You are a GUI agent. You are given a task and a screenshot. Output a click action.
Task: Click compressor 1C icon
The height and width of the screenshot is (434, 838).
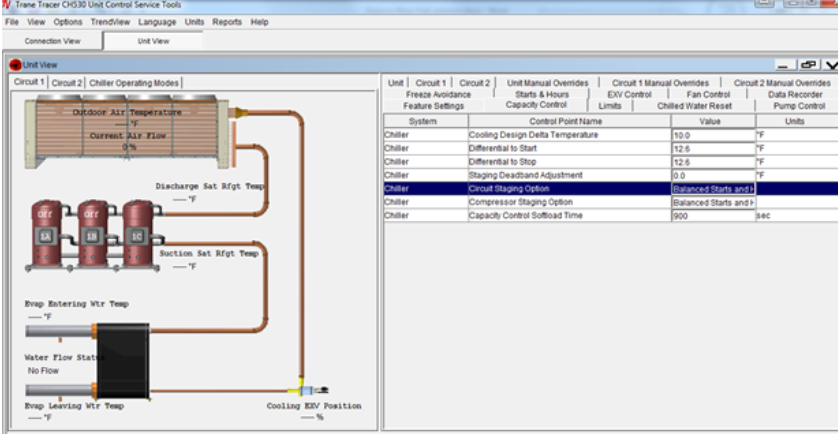137,234
